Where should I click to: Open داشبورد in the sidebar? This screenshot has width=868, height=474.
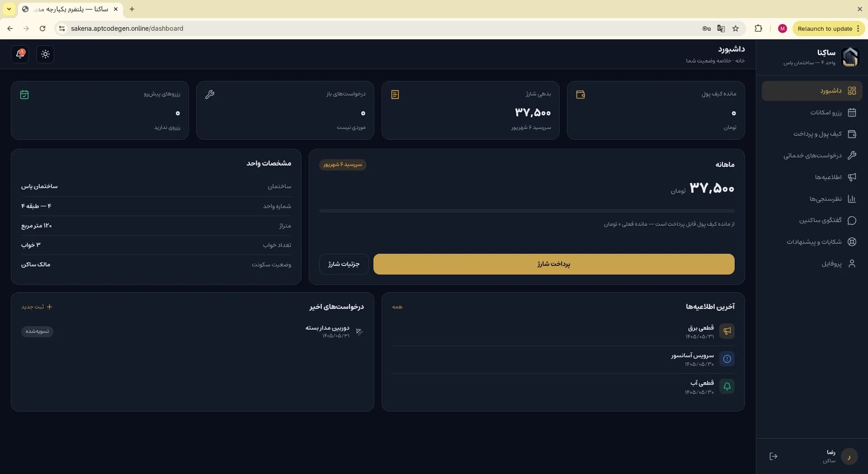[x=812, y=91]
